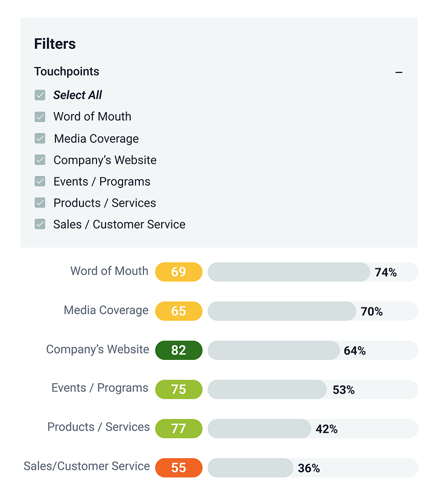Select the Company's Website 64% bar

pyautogui.click(x=274, y=350)
